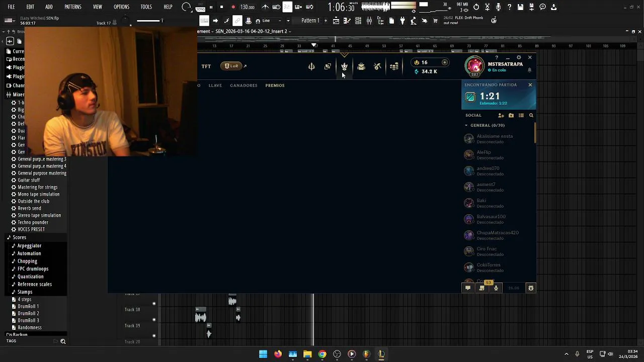Open Google Chrome from Windows taskbar
The width and height of the screenshot is (644, 362).
pyautogui.click(x=322, y=354)
